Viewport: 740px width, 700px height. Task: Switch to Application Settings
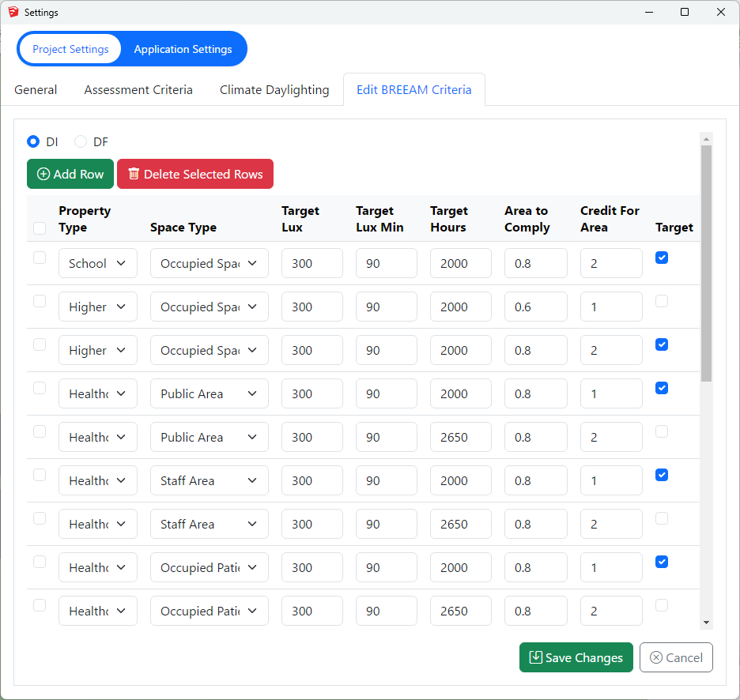[x=183, y=49]
